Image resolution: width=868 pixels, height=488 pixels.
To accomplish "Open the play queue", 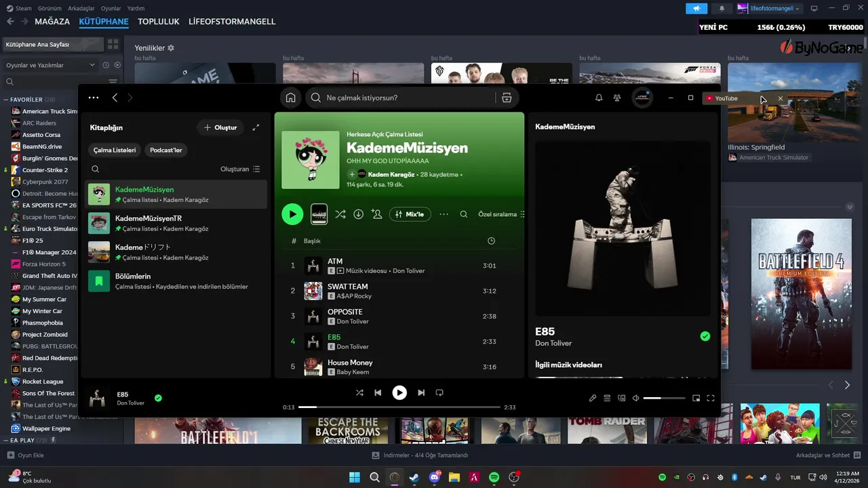I will [608, 398].
